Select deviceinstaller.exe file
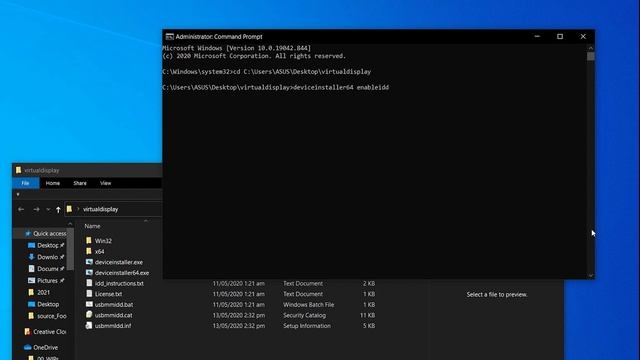 pyautogui.click(x=119, y=262)
